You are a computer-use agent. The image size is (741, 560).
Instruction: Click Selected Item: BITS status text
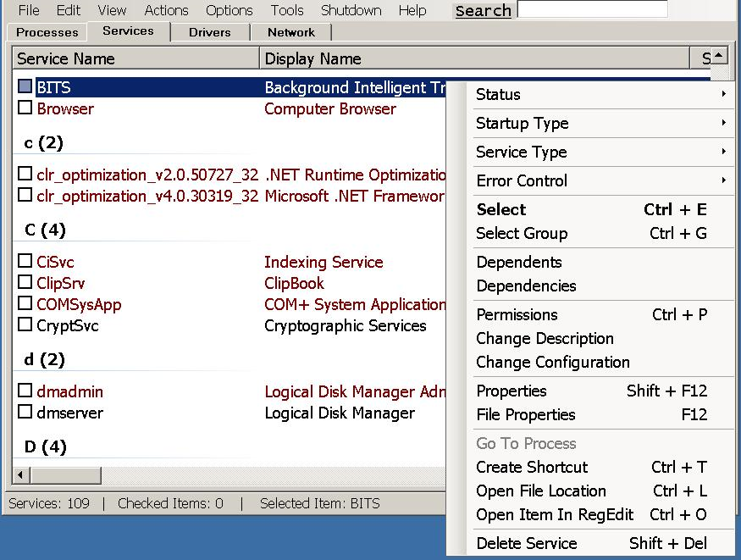point(320,503)
